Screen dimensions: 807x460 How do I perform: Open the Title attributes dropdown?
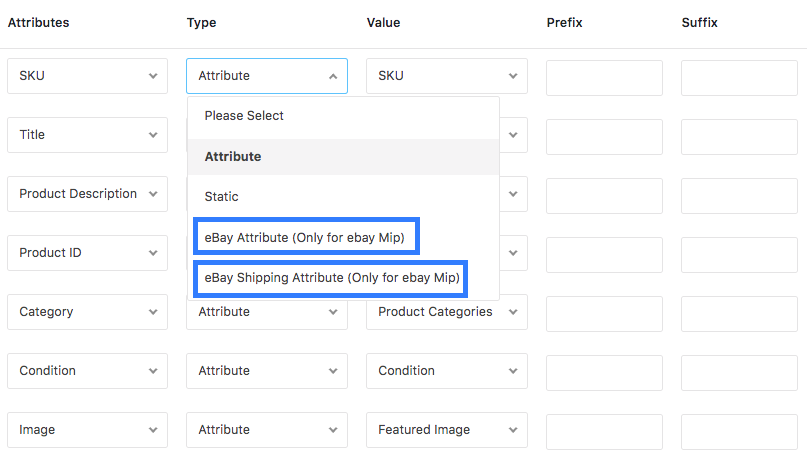(87, 135)
